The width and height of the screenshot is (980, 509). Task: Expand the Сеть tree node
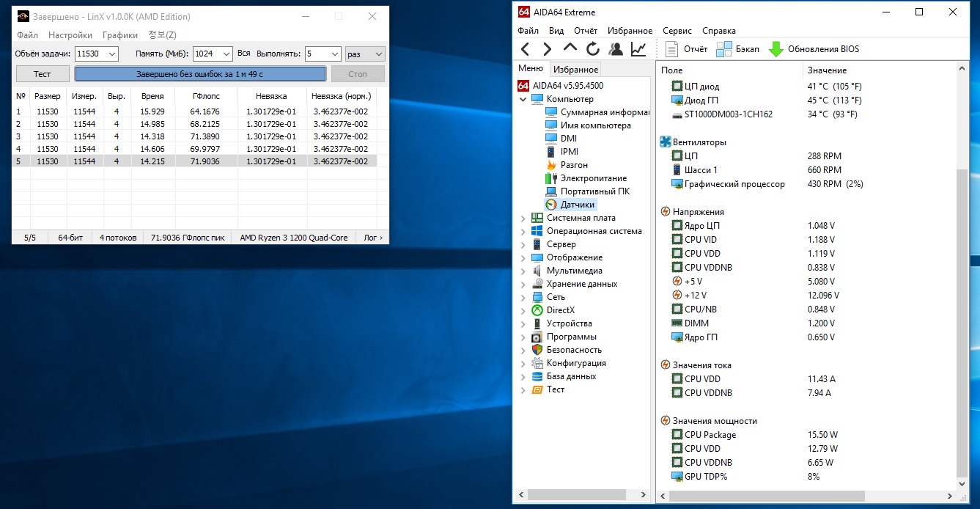point(523,297)
